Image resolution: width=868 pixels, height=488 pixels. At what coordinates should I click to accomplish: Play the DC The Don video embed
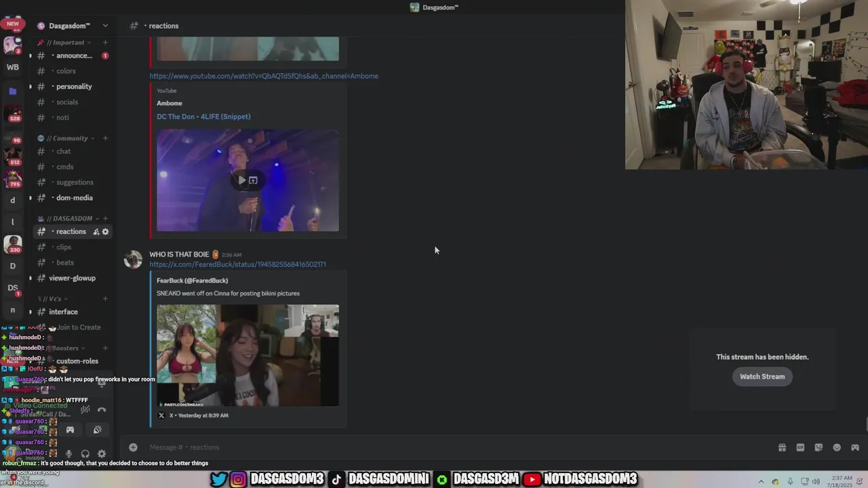[x=242, y=180]
